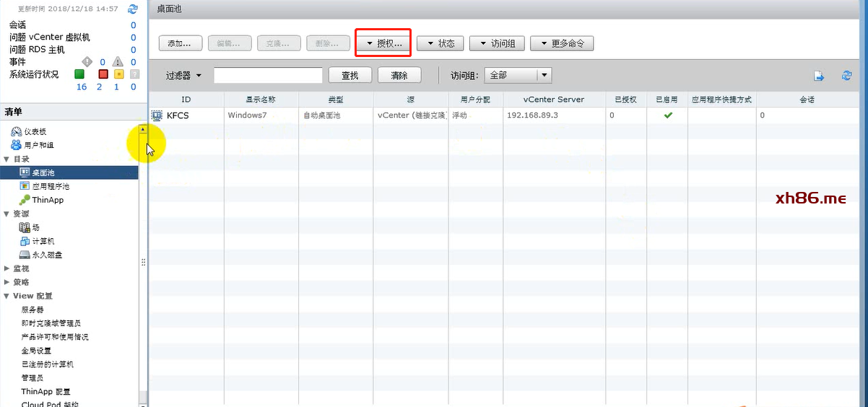This screenshot has width=868, height=407.
Task: Open the 更多命令 menu
Action: tap(561, 43)
